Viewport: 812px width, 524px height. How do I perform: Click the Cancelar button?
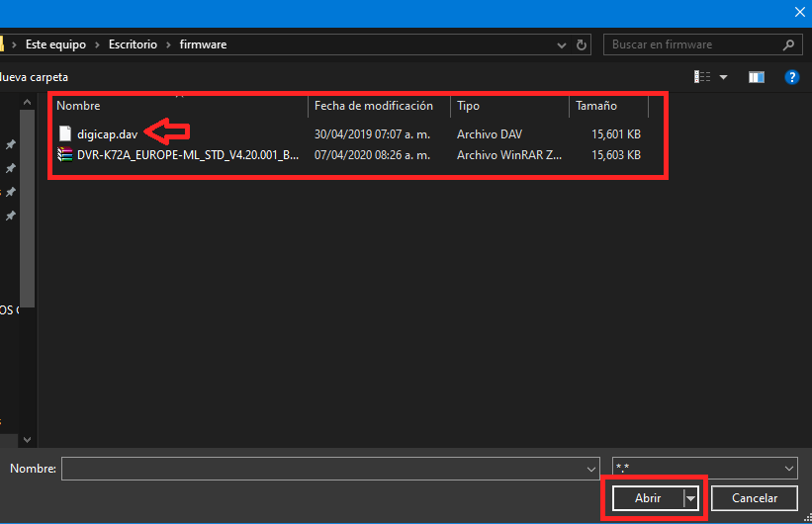755,498
